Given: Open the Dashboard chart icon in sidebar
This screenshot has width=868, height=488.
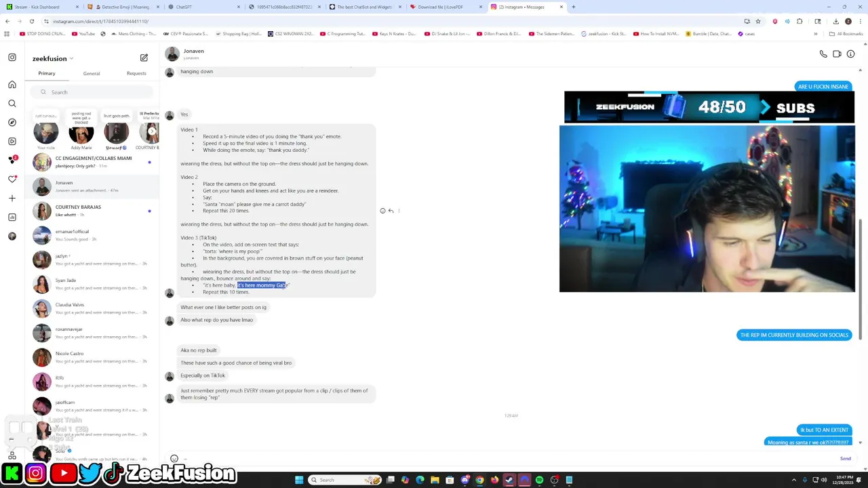Looking at the screenshot, I should click(x=12, y=217).
